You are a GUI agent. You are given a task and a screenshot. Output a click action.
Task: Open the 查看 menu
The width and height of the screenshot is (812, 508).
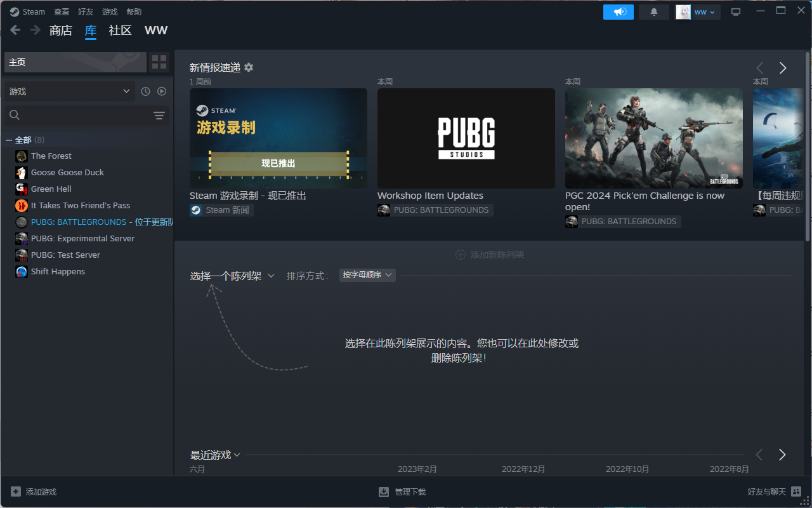pyautogui.click(x=62, y=12)
